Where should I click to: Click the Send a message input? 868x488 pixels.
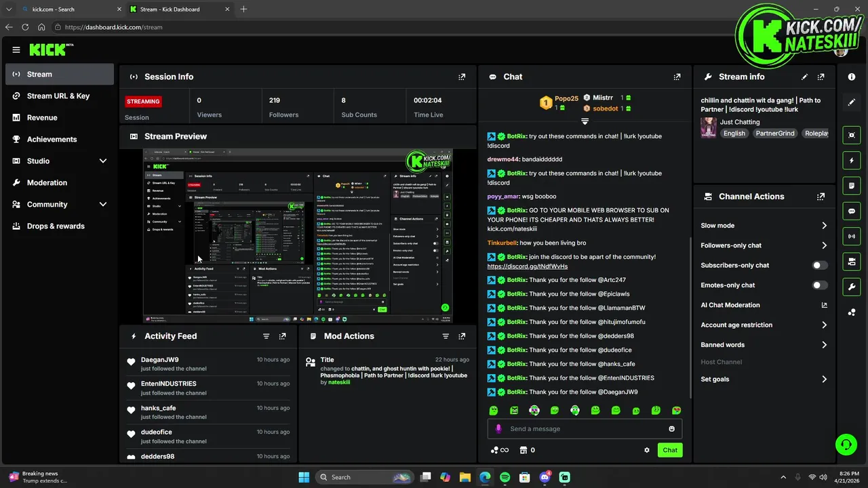(x=585, y=429)
